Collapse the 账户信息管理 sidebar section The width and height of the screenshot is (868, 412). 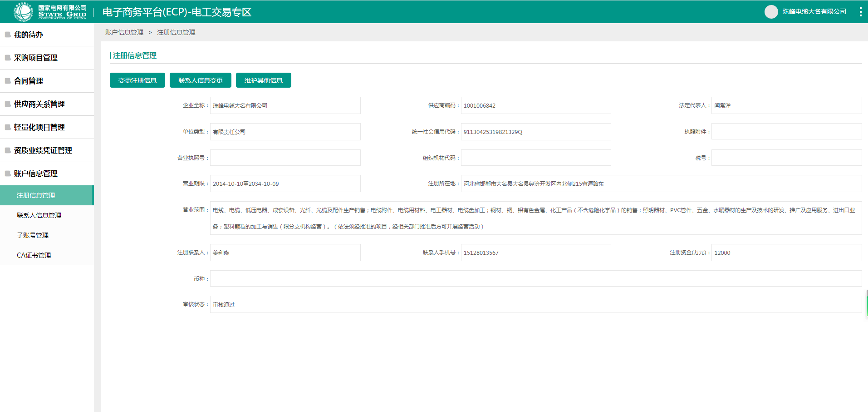(36, 174)
